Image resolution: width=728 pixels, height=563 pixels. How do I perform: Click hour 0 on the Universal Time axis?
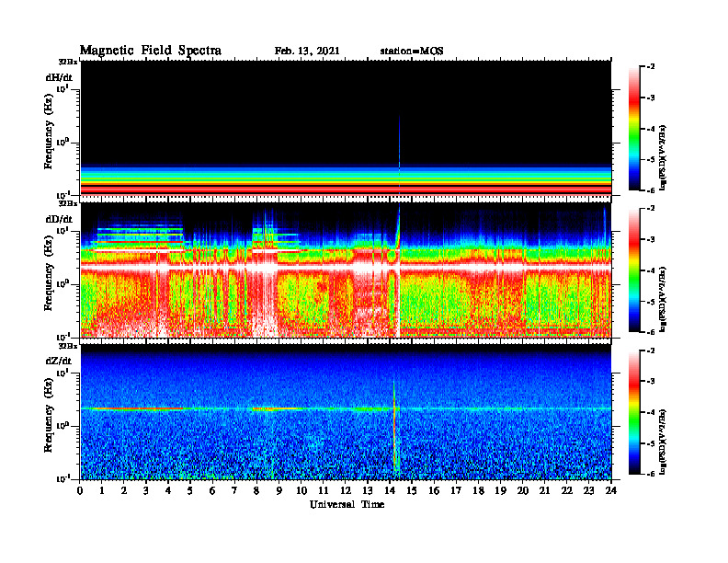pyautogui.click(x=80, y=490)
